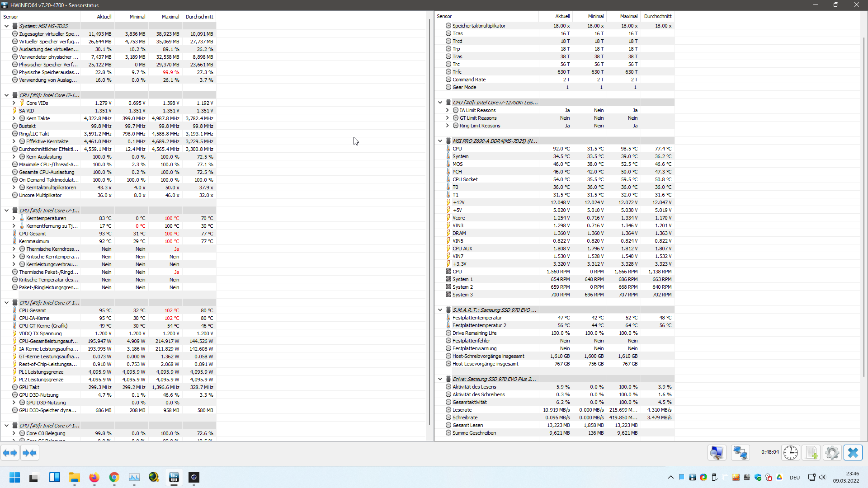Image resolution: width=868 pixels, height=488 pixels.
Task: Start logging with the sheet-plus icon
Action: click(x=811, y=453)
